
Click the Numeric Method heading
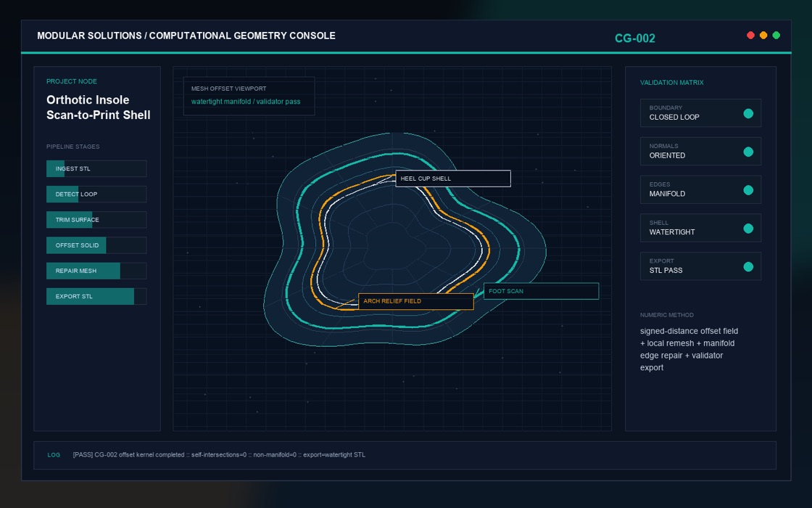[667, 315]
